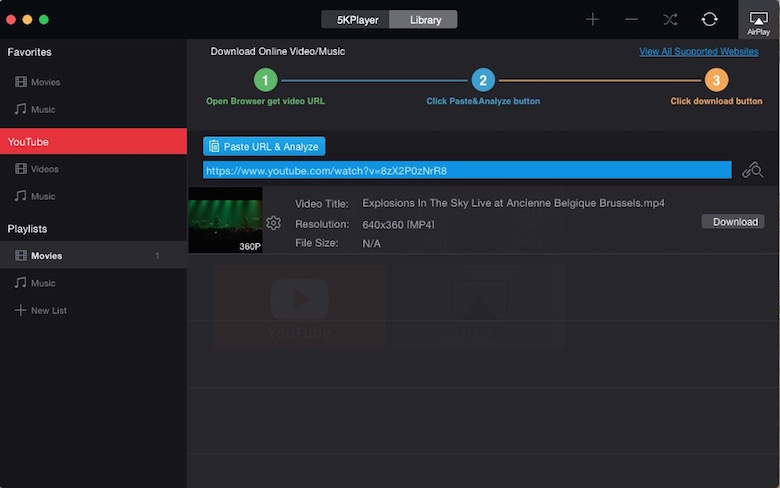Click the plus add icon in top toolbar
The width and height of the screenshot is (780, 488).
(592, 19)
